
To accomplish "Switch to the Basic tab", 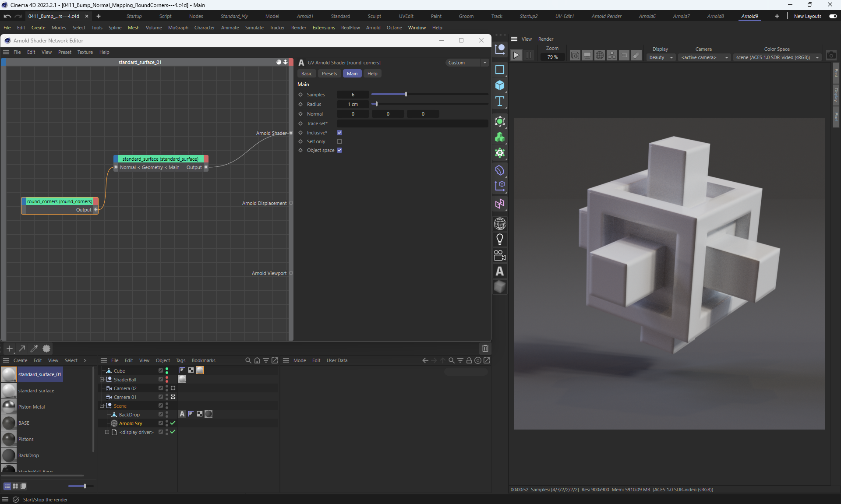I will tap(307, 74).
